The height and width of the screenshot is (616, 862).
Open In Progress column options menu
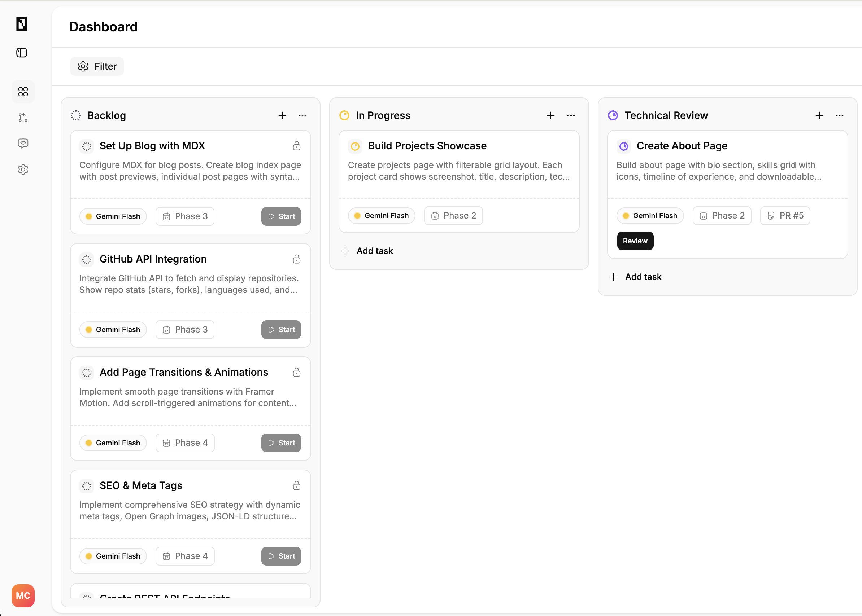[570, 115]
